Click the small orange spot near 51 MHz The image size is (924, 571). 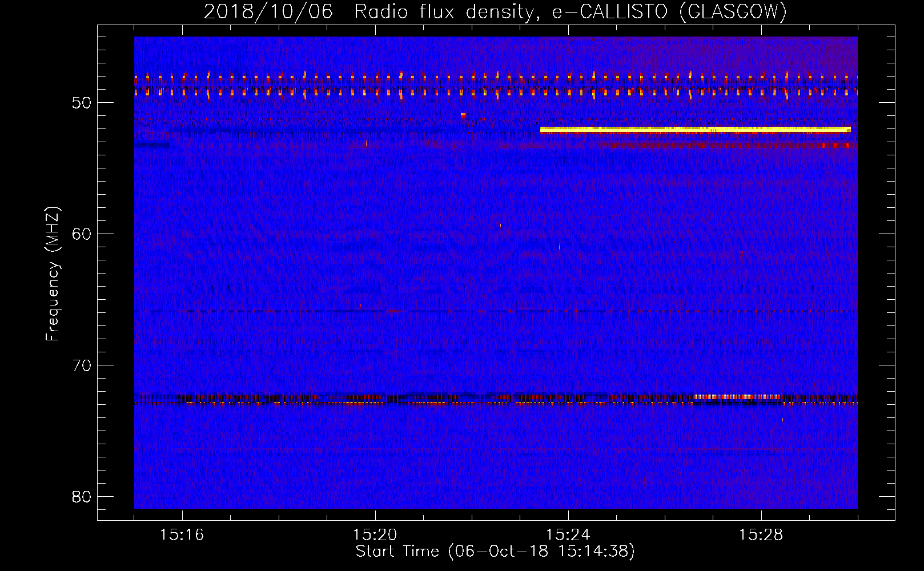coord(463,115)
